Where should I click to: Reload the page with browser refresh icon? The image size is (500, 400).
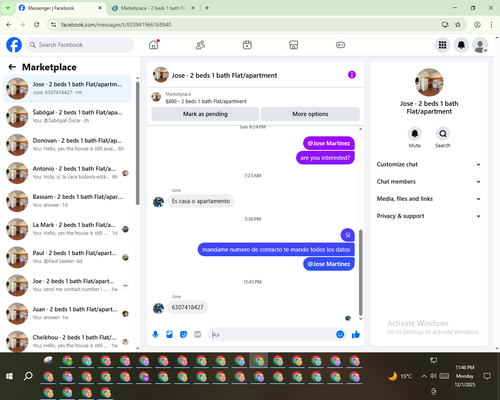pos(37,25)
